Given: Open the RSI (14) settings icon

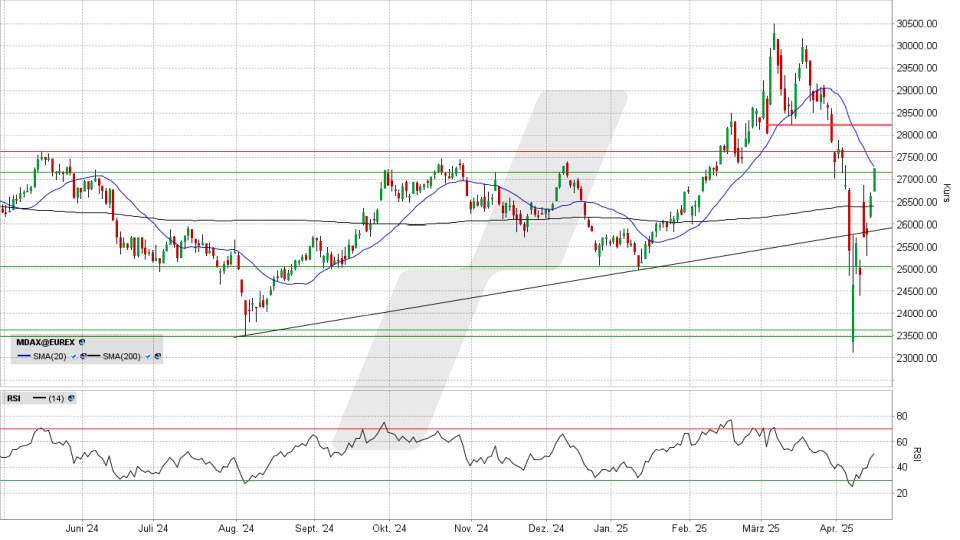Looking at the screenshot, I should (x=71, y=398).
